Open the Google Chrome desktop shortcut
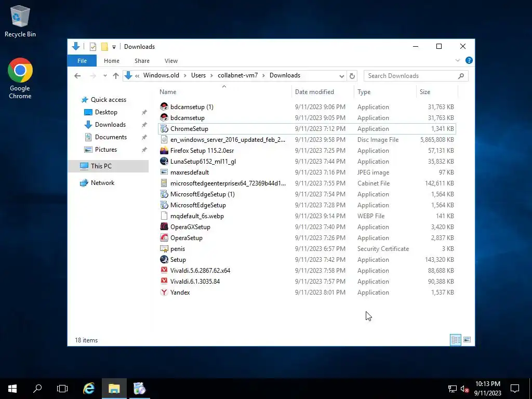Image resolution: width=532 pixels, height=399 pixels. 20,78
